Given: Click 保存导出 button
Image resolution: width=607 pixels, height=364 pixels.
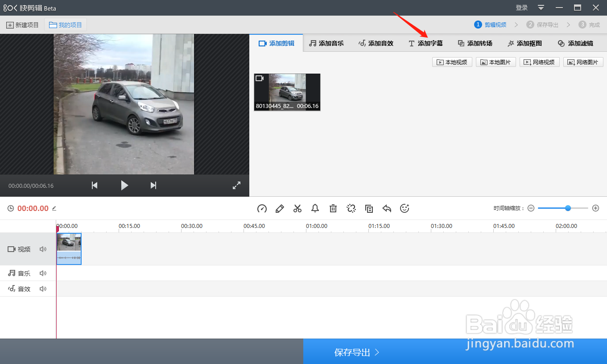Looking at the screenshot, I should (x=357, y=352).
